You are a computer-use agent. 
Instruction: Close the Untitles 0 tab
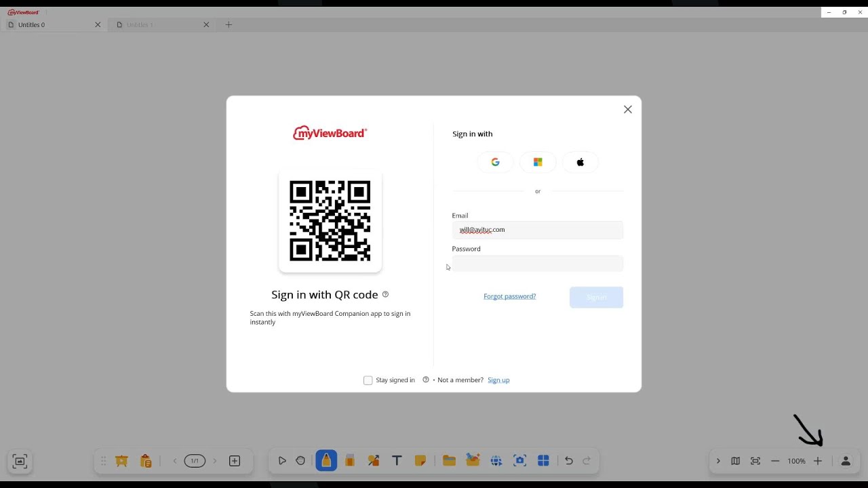pyautogui.click(x=98, y=25)
